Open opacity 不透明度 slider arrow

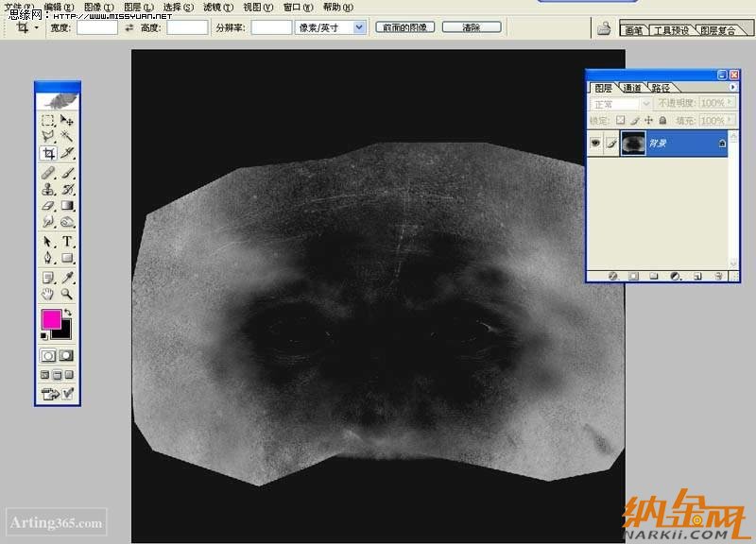tap(730, 102)
